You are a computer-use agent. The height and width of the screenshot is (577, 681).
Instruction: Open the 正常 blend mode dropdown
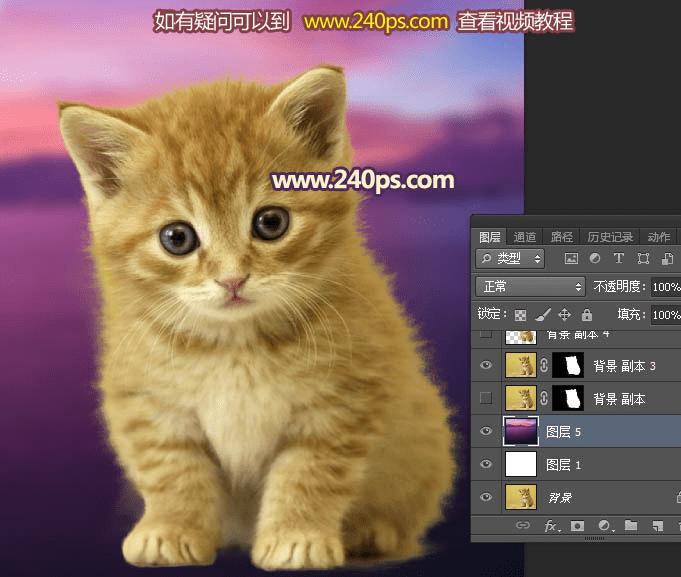tap(530, 287)
